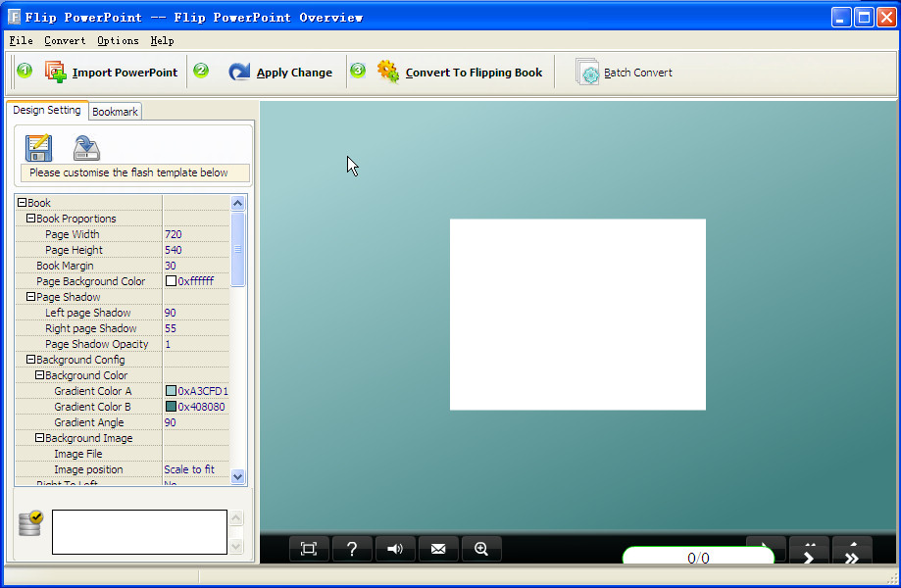This screenshot has height=588, width=901.
Task: Switch to the Design Setting tab
Action: (x=47, y=110)
